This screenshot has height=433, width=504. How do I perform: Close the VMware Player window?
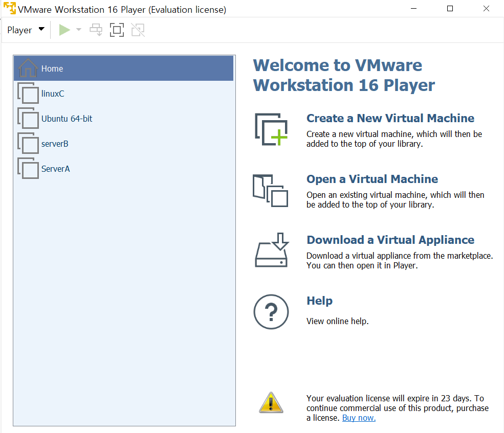pyautogui.click(x=486, y=9)
